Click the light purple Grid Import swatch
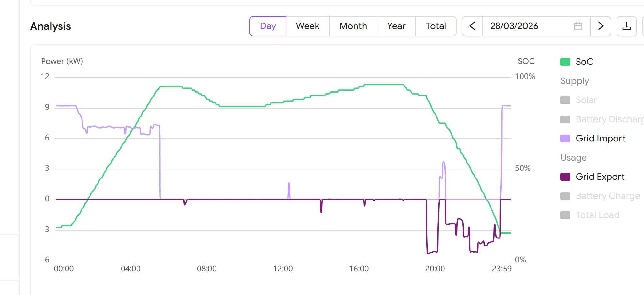The image size is (644, 295). (x=565, y=139)
